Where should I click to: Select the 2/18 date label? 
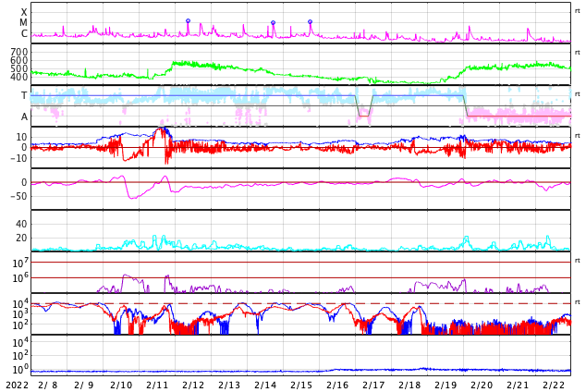pos(409,386)
